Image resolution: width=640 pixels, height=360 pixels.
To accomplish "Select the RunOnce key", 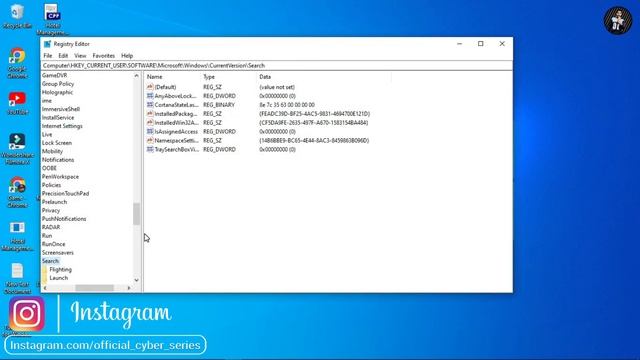I will (53, 244).
